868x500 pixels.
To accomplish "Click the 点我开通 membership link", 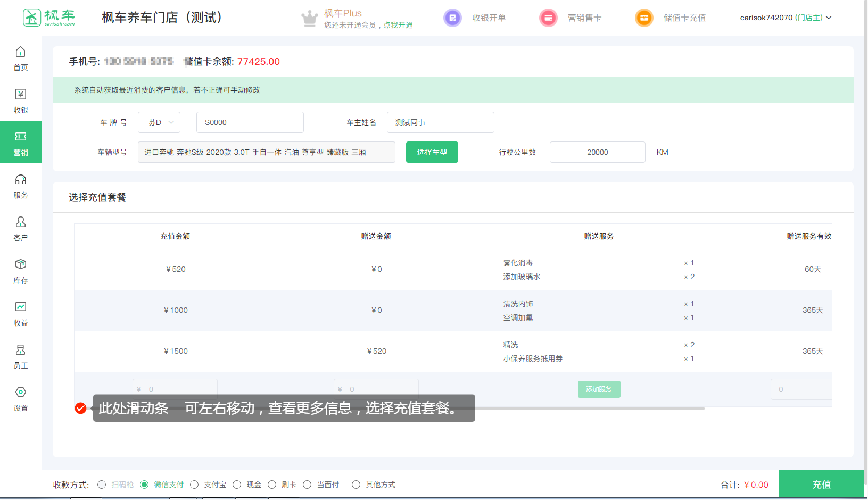I will point(398,25).
